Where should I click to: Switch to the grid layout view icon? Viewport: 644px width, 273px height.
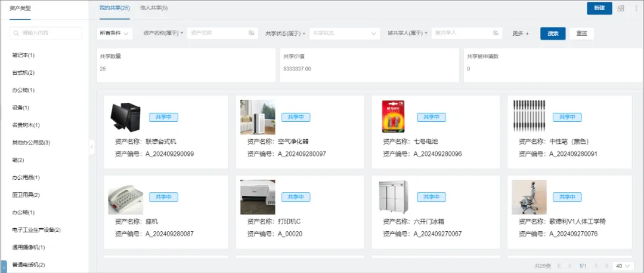pos(621,8)
